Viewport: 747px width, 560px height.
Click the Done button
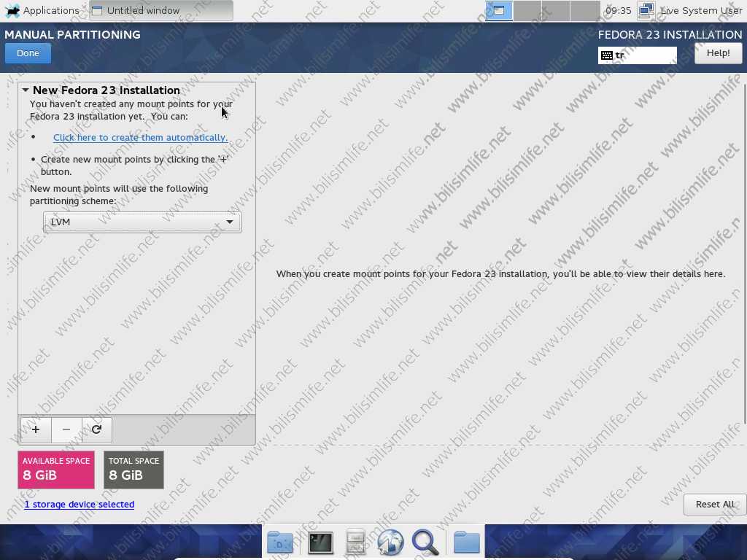pyautogui.click(x=28, y=53)
